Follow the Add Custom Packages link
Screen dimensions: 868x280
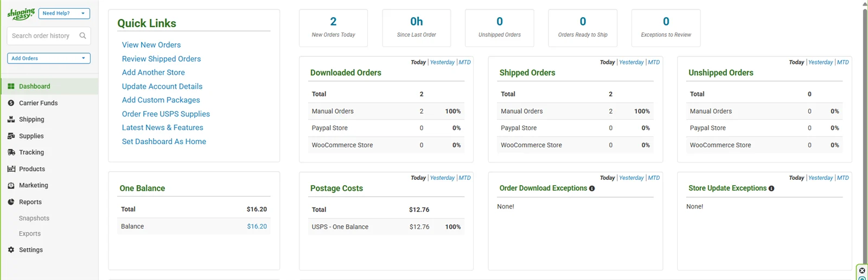point(161,100)
